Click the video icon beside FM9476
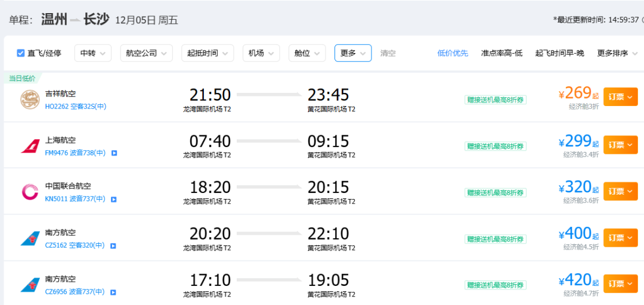The height and width of the screenshot is (305, 644). 114,153
